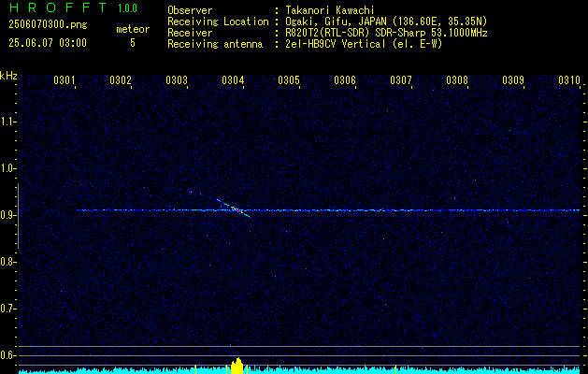The width and height of the screenshot is (588, 374).
Task: Click frequency axis label 0.9
Action: pos(7,215)
